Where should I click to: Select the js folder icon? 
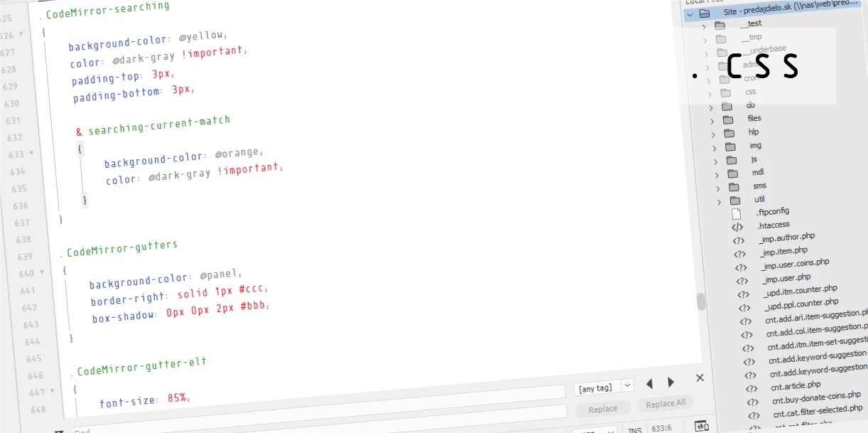(x=732, y=160)
